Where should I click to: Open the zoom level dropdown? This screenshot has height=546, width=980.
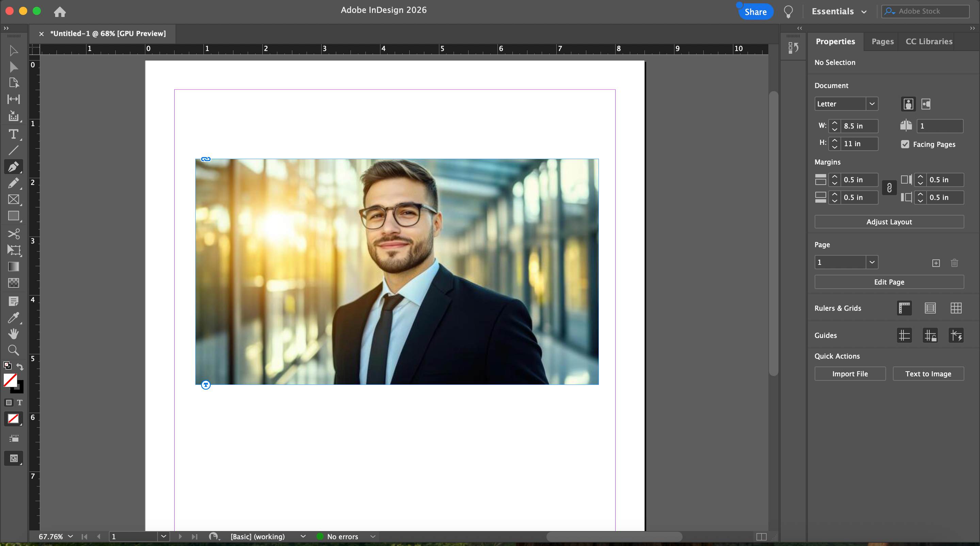[70, 536]
